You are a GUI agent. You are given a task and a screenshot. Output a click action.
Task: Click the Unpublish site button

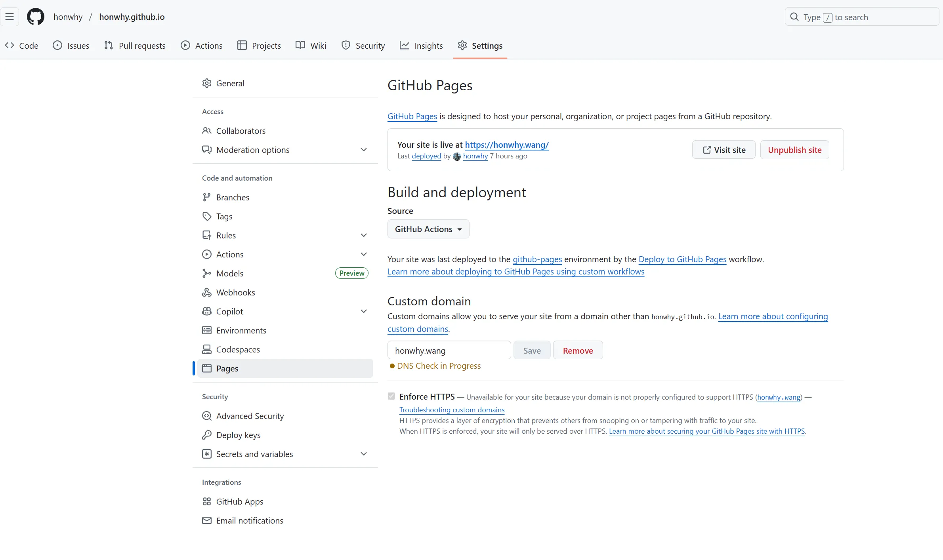(794, 150)
